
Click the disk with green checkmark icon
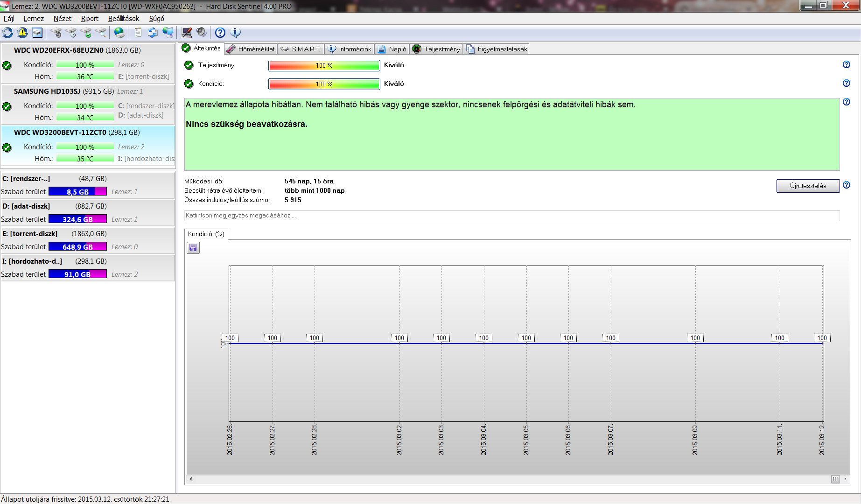pyautogui.click(x=86, y=33)
